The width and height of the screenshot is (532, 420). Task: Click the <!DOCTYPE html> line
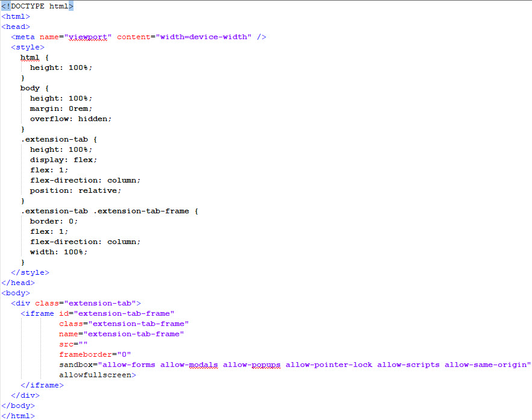coord(37,6)
